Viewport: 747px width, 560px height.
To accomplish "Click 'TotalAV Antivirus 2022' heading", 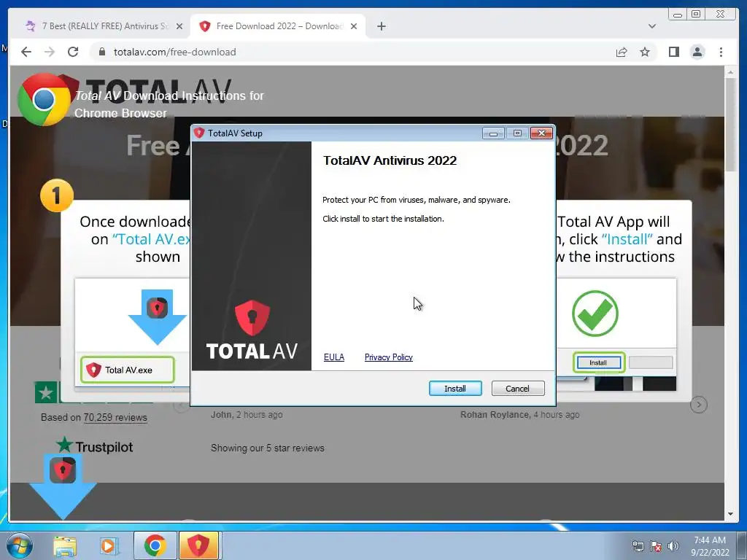I will point(390,160).
